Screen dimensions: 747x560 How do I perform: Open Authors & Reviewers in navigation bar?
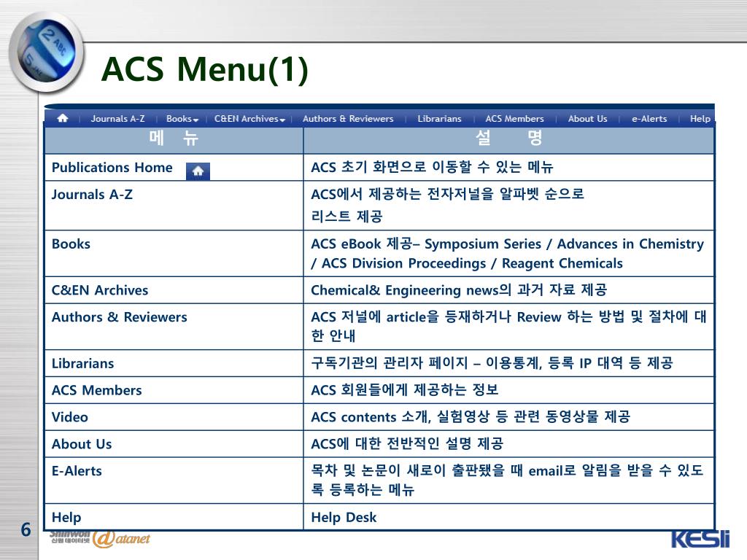coord(348,119)
